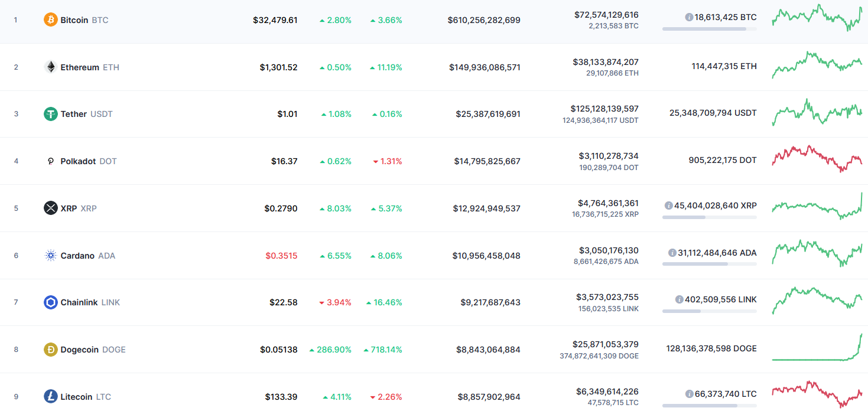Click the Tether green logo icon
The width and height of the screenshot is (868, 411).
click(x=51, y=114)
